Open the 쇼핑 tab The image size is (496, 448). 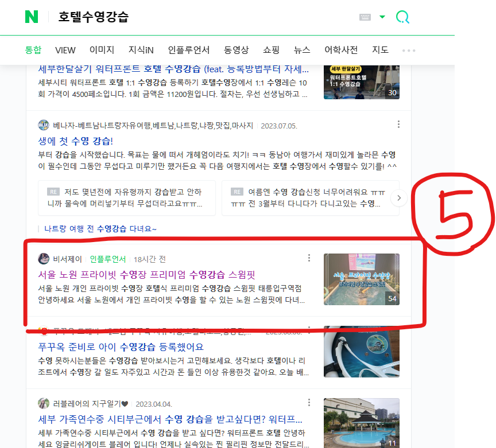pyautogui.click(x=271, y=50)
